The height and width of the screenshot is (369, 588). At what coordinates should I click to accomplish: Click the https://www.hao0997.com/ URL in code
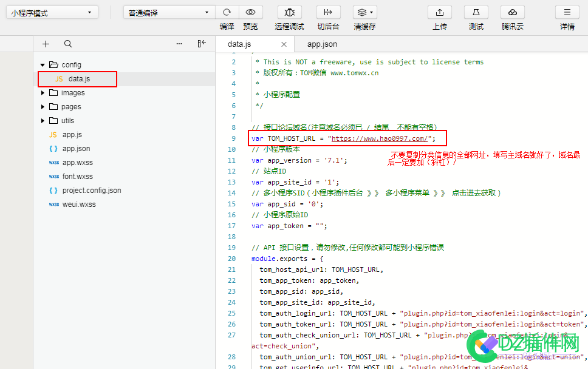click(380, 138)
